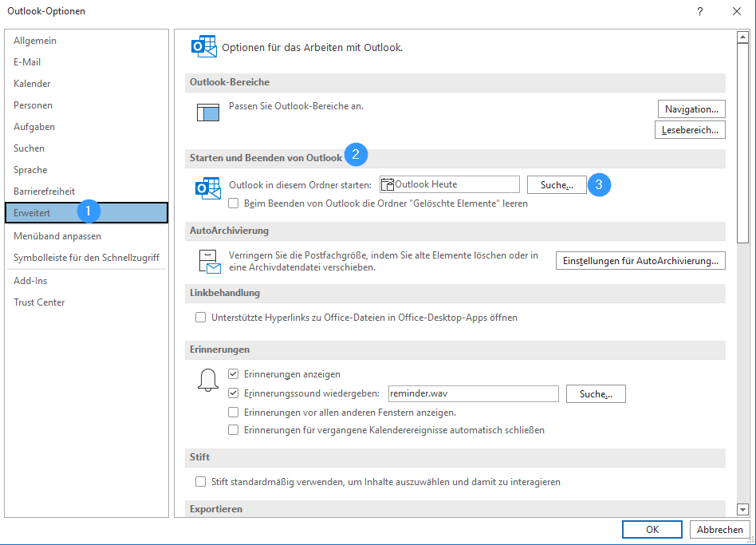756x545 pixels.
Task: Click Suche... next to reminder.wav
Action: point(596,393)
